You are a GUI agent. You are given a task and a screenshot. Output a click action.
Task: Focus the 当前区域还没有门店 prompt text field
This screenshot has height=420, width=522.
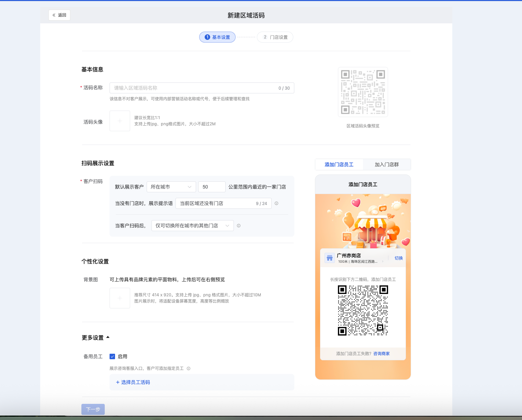224,203
